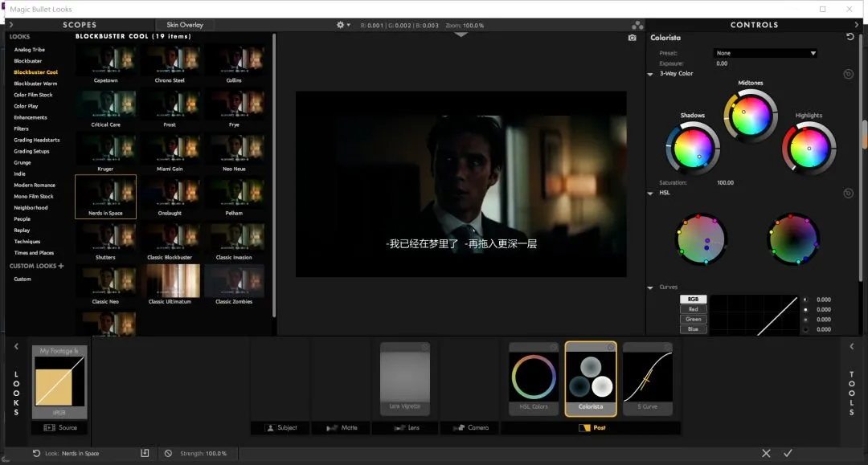This screenshot has height=465, width=868.
Task: Open the Analog Tribe category
Action: click(30, 50)
